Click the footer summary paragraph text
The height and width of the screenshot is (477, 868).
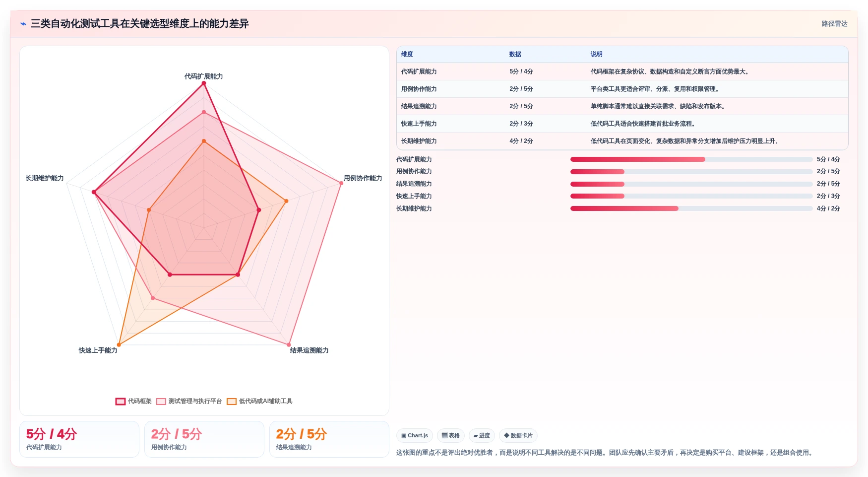[606, 453]
